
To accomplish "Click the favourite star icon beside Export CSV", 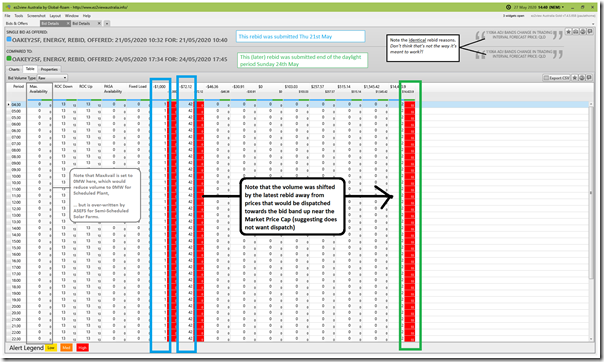I will 575,78.
